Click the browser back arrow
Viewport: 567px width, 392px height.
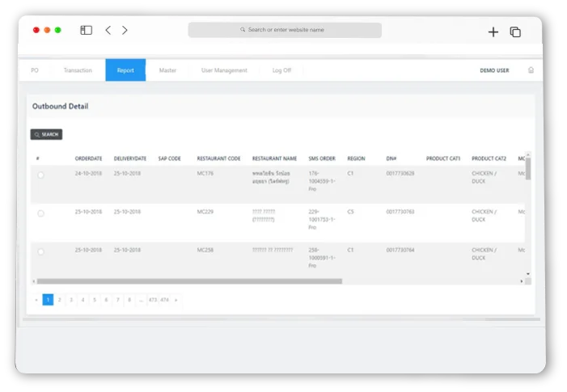pos(108,31)
